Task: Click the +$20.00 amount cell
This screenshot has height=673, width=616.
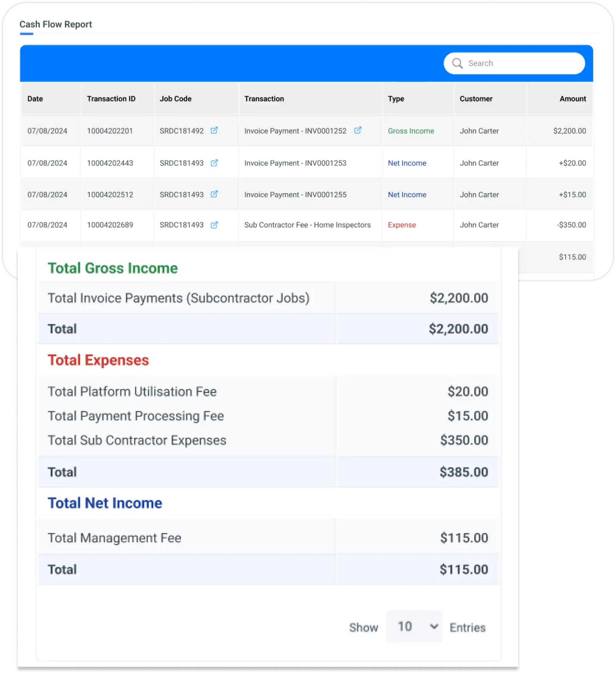Action: 572,163
